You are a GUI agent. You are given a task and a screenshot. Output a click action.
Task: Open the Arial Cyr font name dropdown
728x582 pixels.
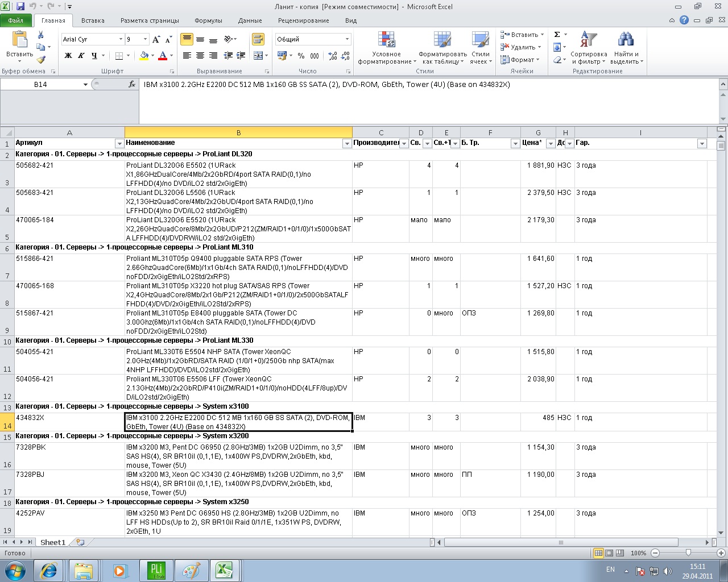tap(121, 39)
